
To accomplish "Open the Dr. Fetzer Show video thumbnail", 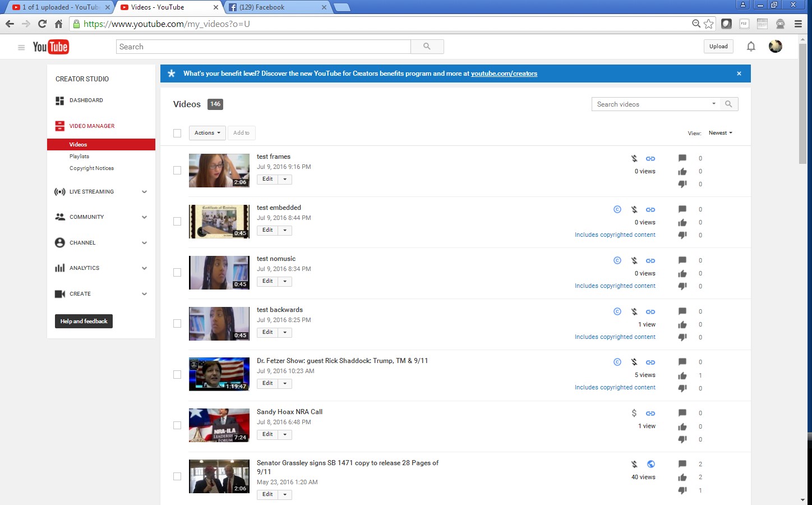I will pos(219,374).
